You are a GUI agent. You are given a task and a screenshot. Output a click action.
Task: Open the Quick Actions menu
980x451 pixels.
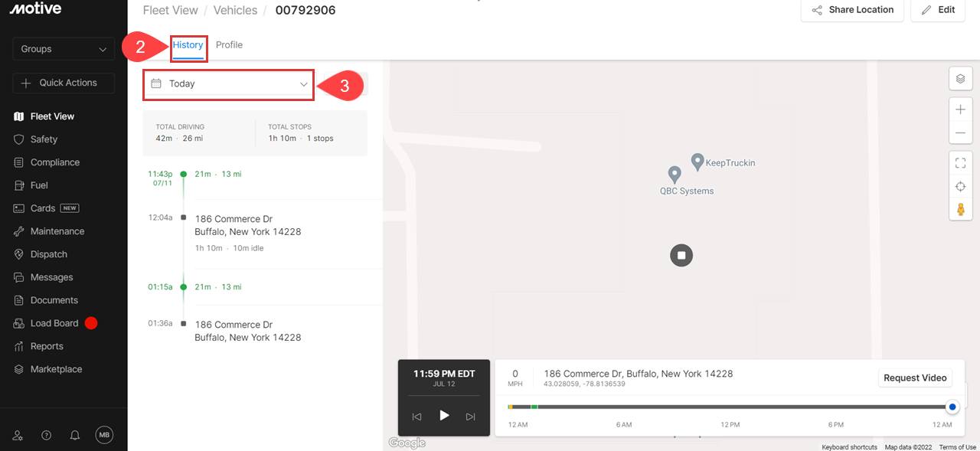(63, 82)
